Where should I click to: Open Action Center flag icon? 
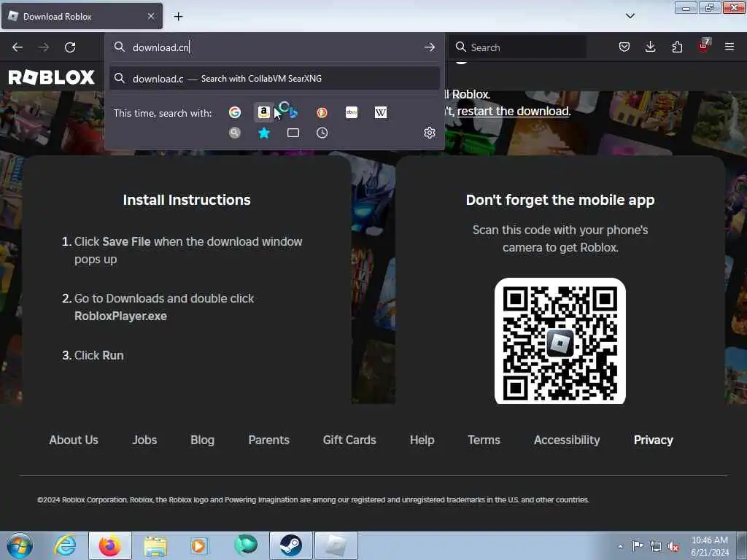coord(638,545)
